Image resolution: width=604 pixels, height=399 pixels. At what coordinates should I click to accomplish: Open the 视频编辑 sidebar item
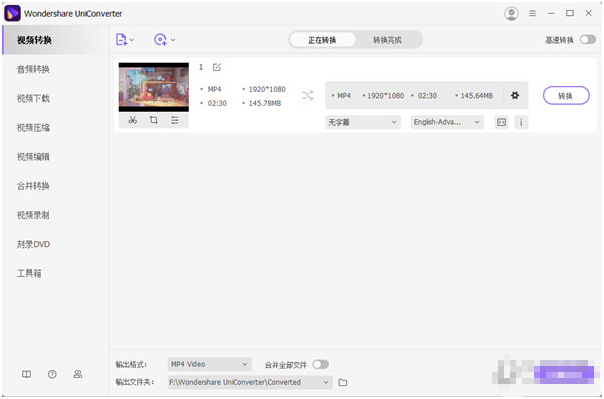click(55, 157)
